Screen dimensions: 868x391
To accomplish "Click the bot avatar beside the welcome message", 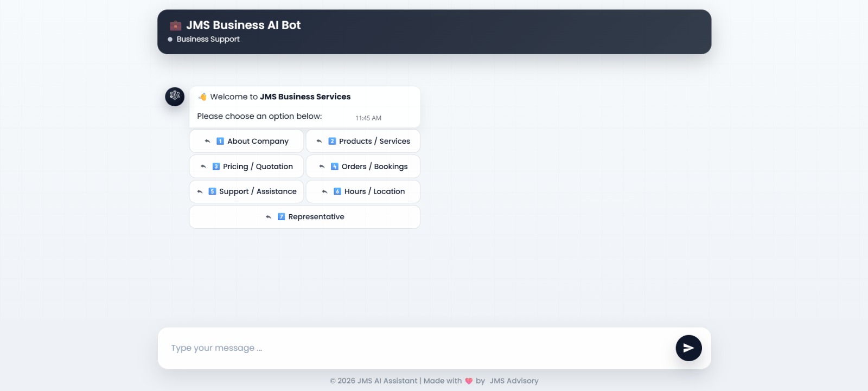I will (x=175, y=97).
